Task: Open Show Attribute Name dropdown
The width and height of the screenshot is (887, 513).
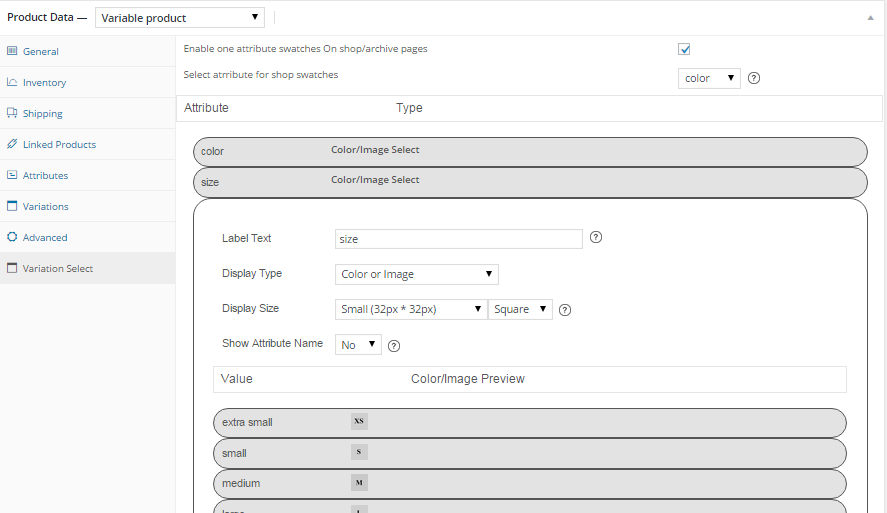Action: (x=358, y=345)
